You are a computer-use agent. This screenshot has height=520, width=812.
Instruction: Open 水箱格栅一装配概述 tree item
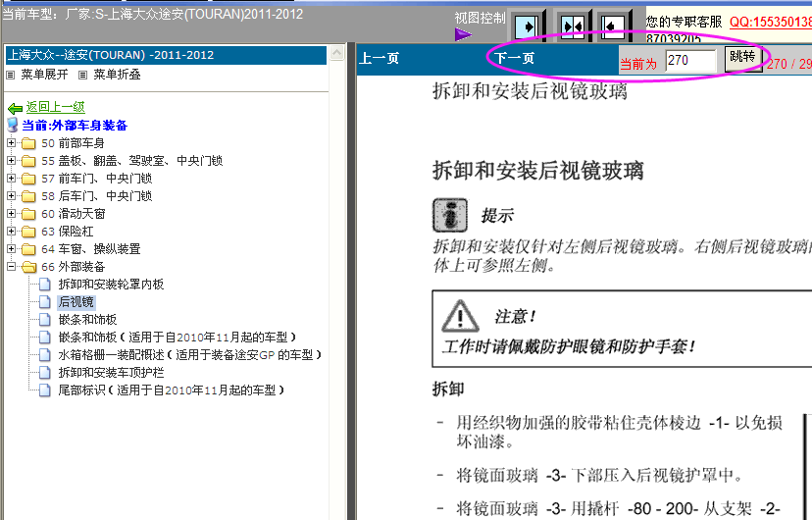[x=189, y=355]
